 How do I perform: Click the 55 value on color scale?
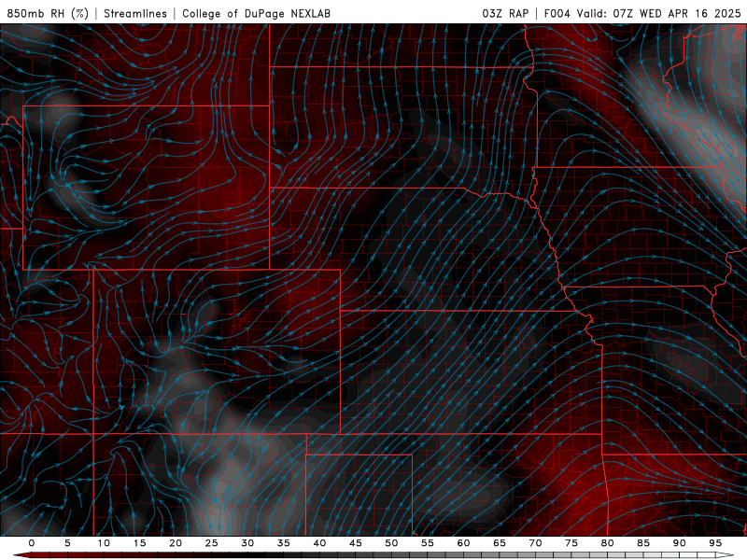pyautogui.click(x=428, y=543)
